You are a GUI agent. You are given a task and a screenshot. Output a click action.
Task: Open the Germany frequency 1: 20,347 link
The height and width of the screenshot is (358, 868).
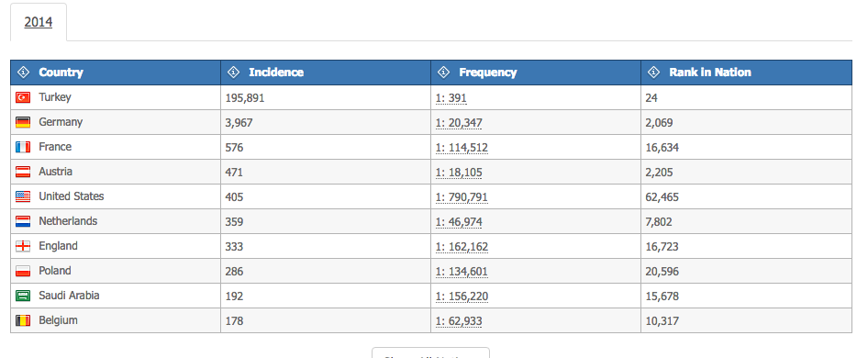[x=459, y=122]
